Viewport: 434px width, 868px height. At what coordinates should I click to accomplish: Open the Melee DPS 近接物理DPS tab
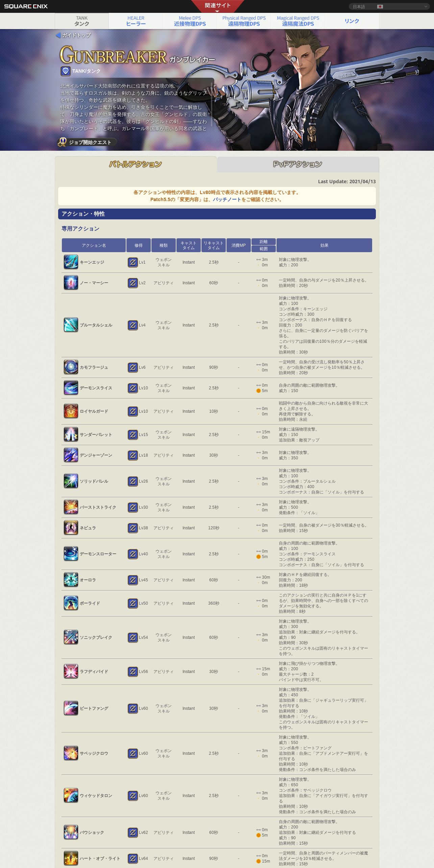tap(190, 21)
